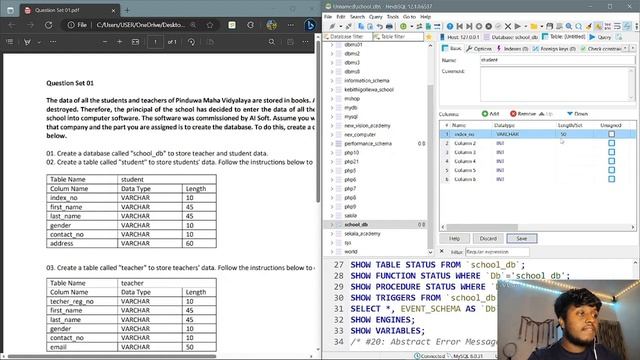640x360 pixels.
Task: Open dropdown arrow next to Create new icon
Action: [411, 26]
